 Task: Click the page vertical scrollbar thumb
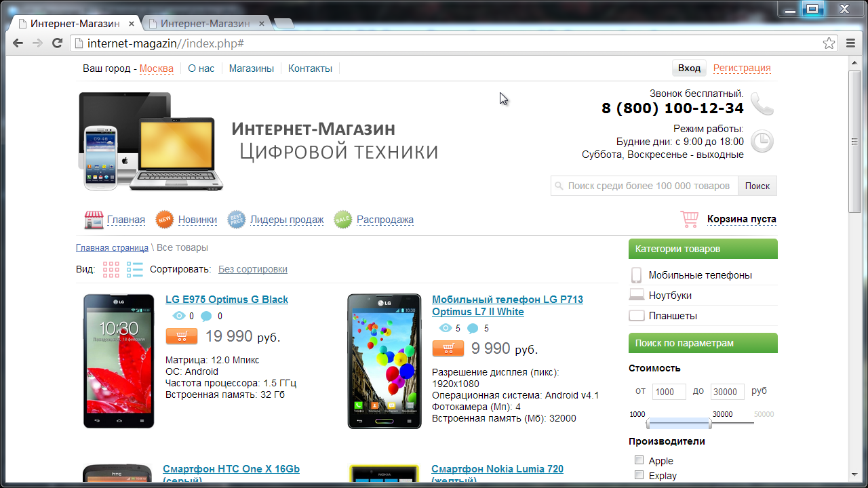[854, 142]
